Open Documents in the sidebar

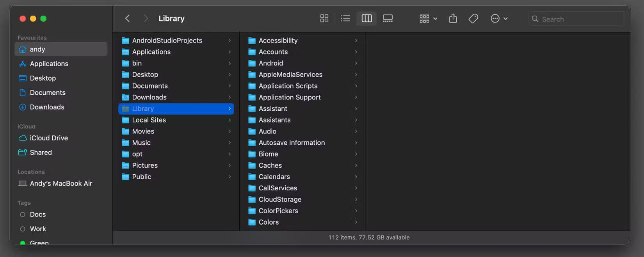[61, 92]
